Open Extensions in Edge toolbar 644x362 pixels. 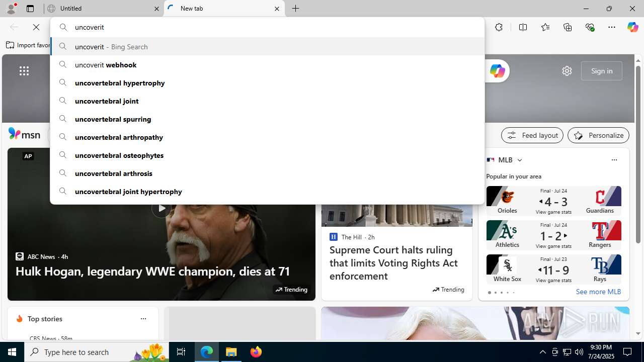(x=499, y=27)
